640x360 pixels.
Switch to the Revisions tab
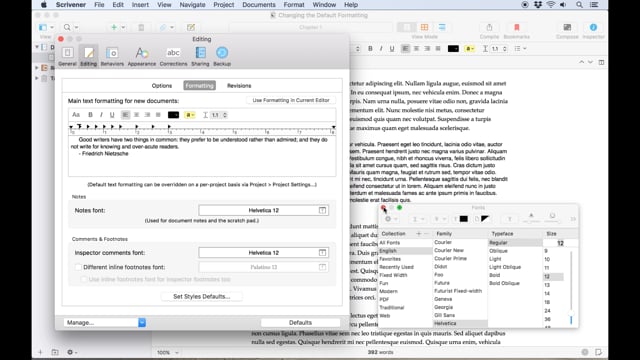coord(239,86)
